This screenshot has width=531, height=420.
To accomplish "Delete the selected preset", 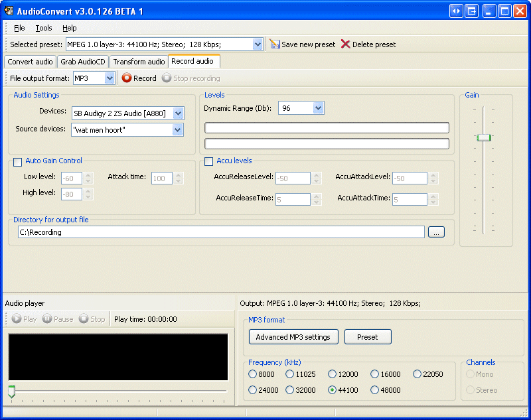I will tap(368, 44).
